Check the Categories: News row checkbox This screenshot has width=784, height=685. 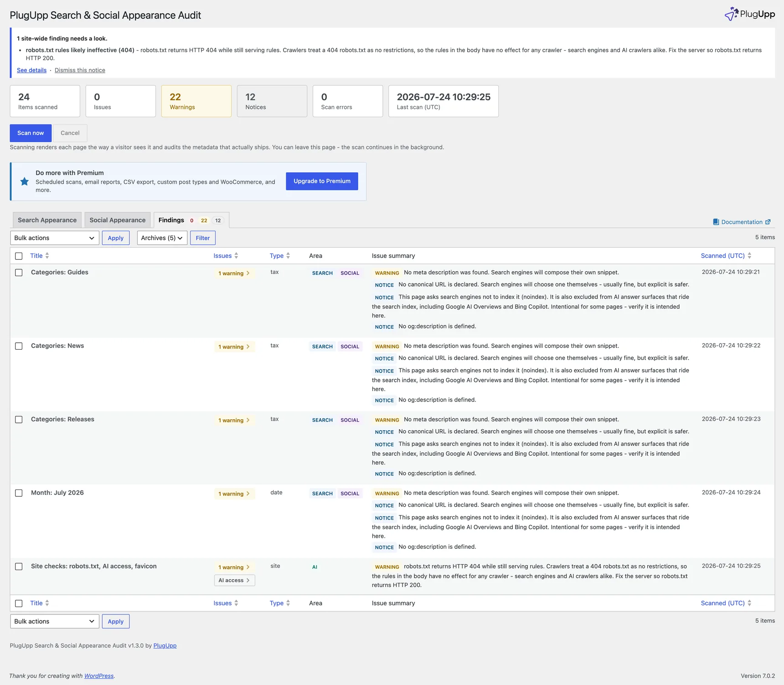point(19,346)
